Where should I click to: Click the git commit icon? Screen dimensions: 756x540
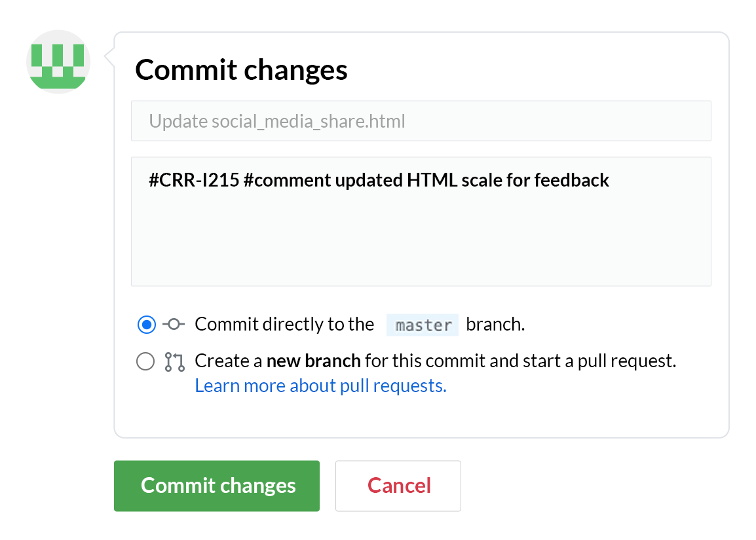coord(174,324)
